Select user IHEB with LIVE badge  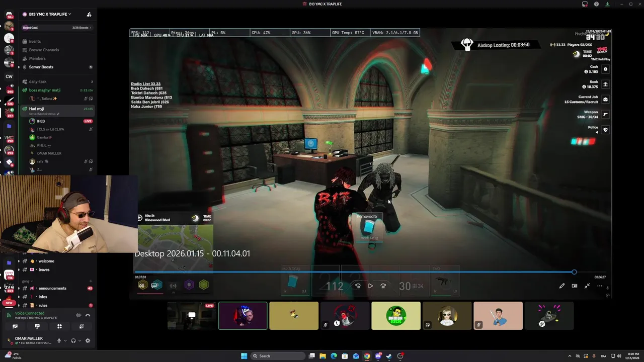coord(60,121)
